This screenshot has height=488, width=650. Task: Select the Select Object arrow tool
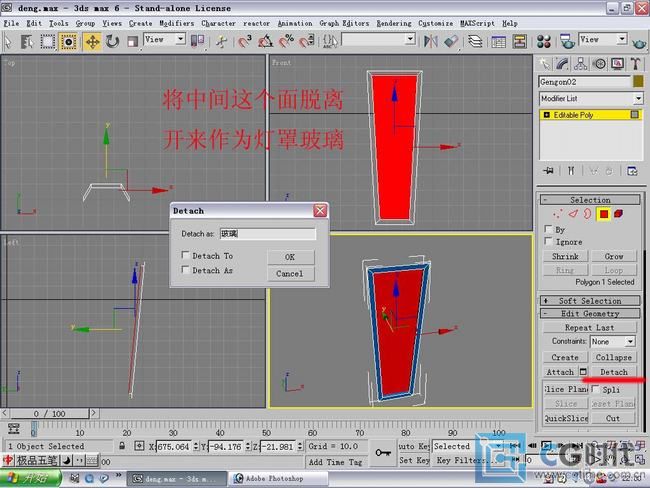point(7,41)
